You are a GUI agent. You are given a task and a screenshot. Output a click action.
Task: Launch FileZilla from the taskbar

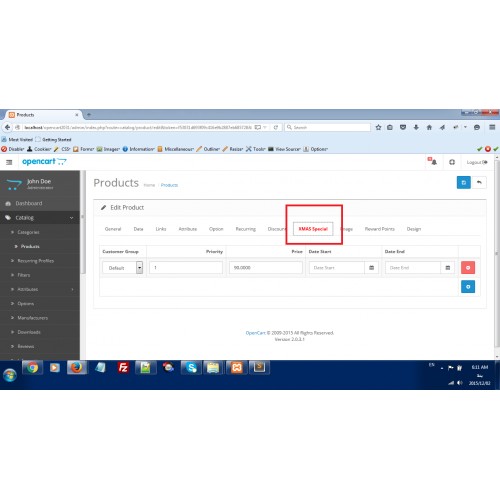(x=123, y=368)
